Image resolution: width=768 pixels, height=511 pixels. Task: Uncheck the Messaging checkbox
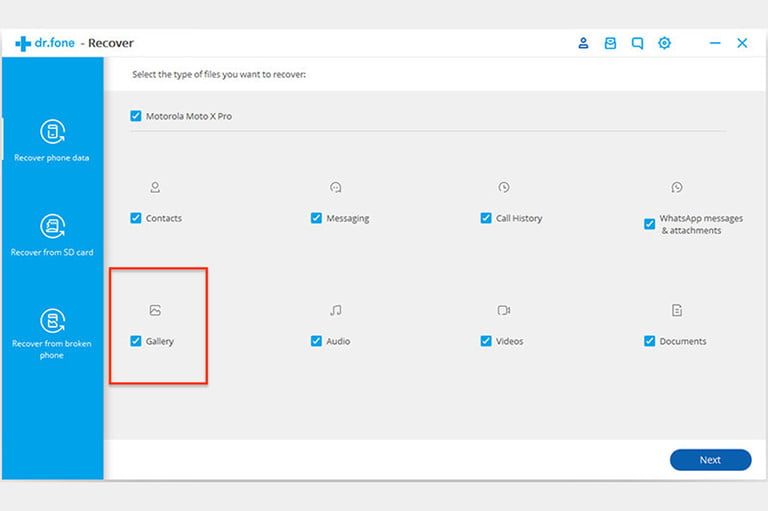[316, 218]
